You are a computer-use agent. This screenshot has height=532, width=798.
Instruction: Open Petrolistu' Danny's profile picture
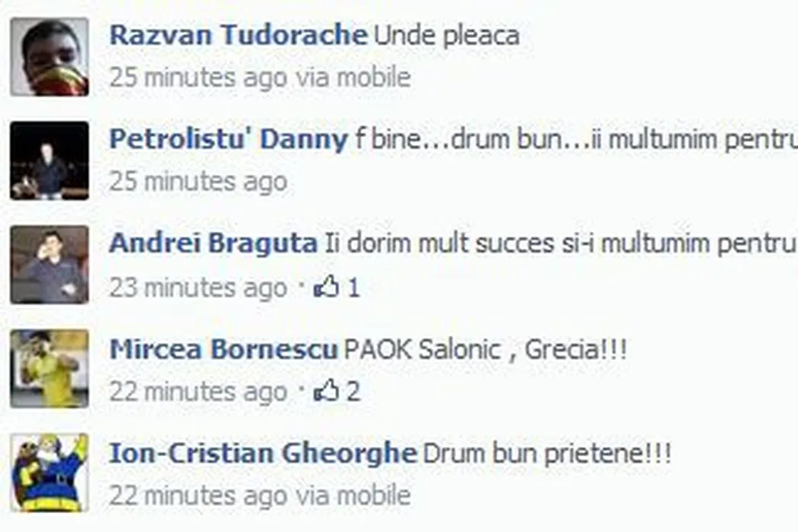tap(49, 160)
